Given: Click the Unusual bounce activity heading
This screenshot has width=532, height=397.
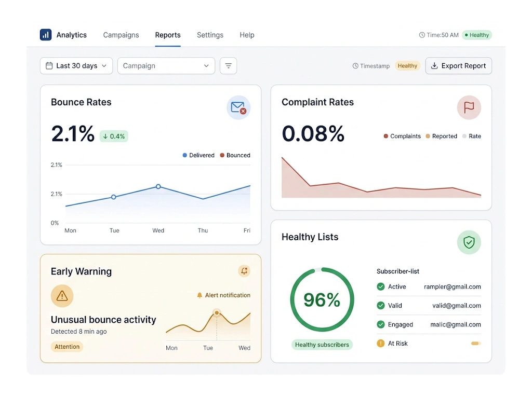Looking at the screenshot, I should (103, 320).
